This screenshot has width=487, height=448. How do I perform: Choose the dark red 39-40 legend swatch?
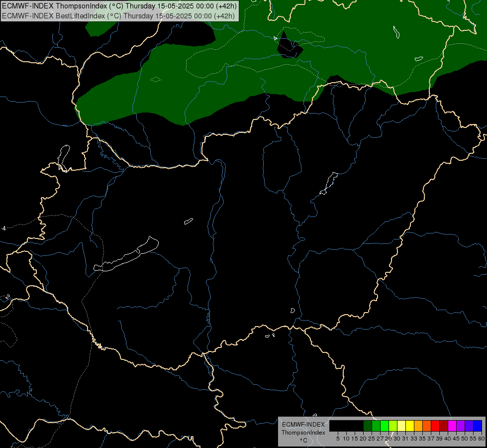[444, 426]
